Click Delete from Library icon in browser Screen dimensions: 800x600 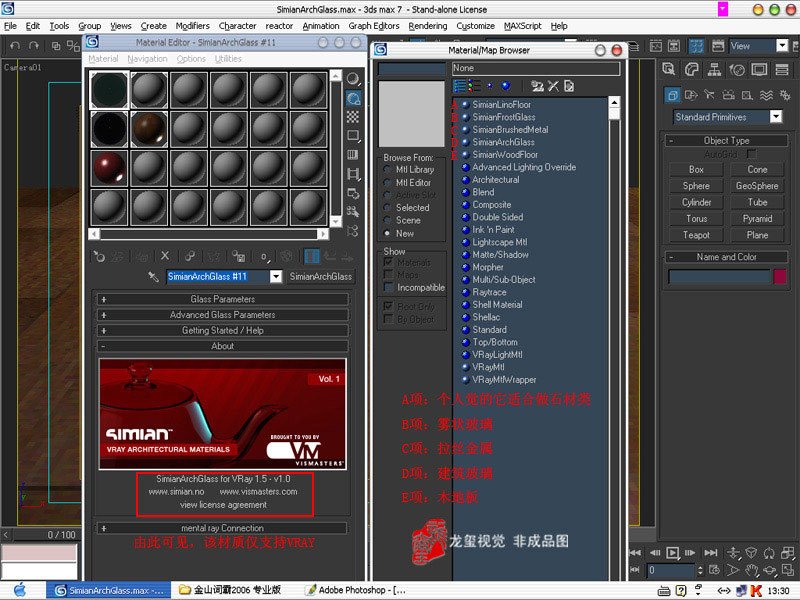[553, 86]
